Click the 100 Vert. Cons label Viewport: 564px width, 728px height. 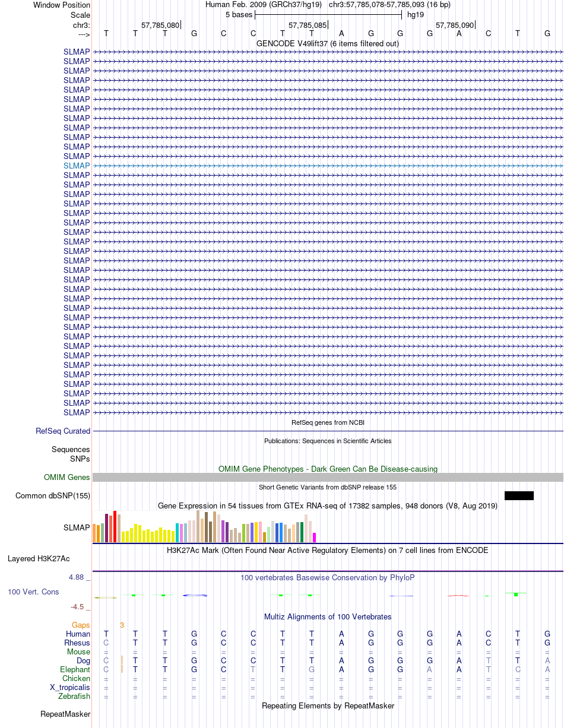(x=33, y=592)
